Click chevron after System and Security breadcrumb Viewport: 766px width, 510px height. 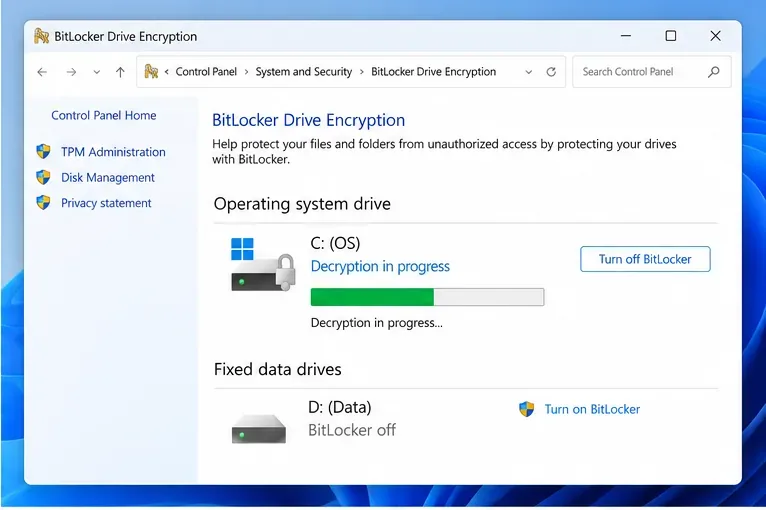[362, 72]
